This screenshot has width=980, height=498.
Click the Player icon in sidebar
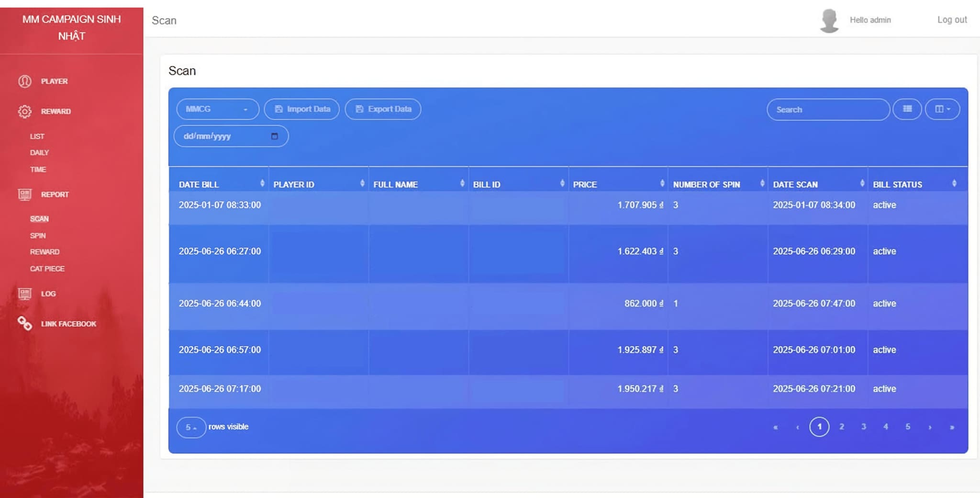point(25,81)
